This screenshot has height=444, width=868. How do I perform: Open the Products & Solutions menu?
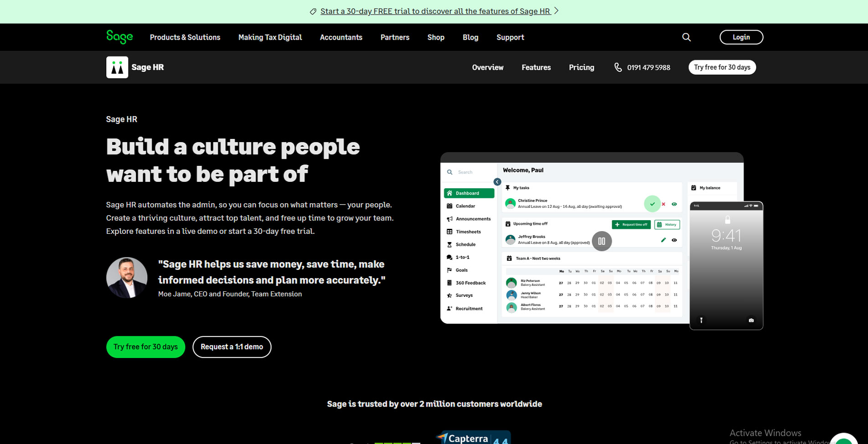(185, 37)
